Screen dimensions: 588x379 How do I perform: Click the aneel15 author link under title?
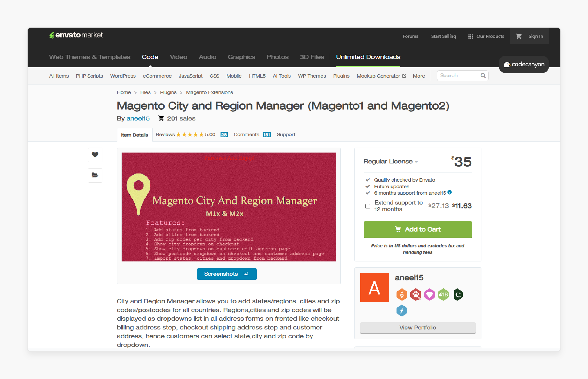pos(138,119)
